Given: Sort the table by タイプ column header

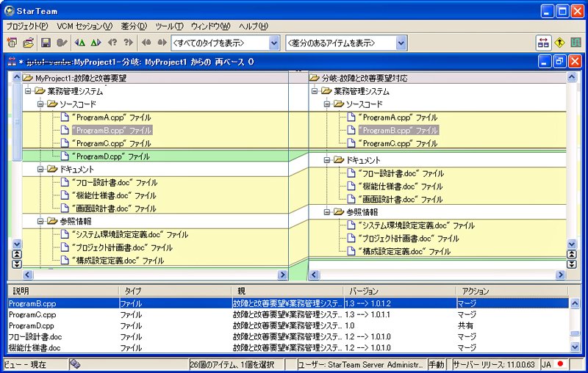Looking at the screenshot, I should (x=175, y=291).
